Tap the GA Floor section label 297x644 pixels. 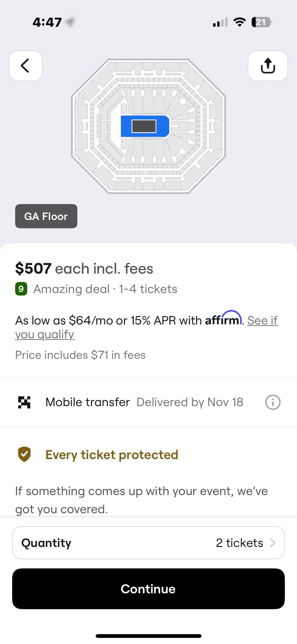tap(46, 216)
